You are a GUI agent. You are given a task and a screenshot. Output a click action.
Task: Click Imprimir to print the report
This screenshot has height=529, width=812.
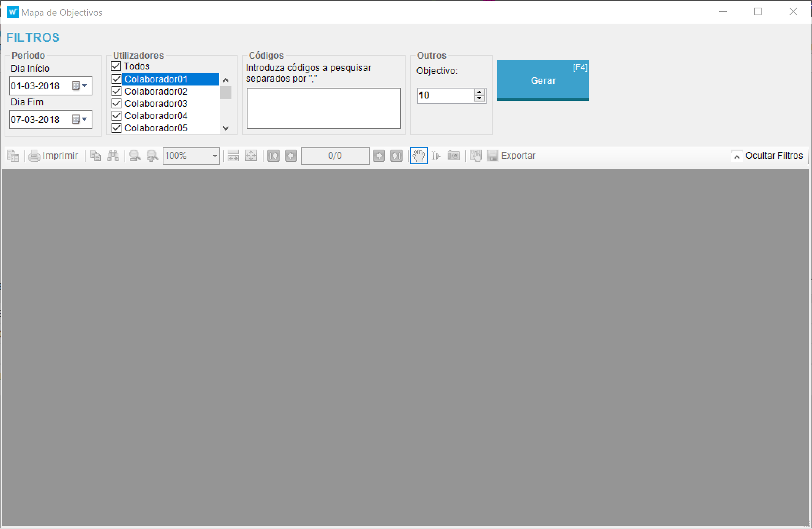point(54,156)
